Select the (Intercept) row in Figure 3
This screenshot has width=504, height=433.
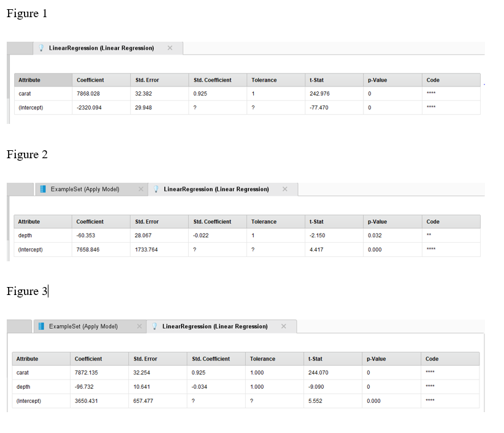tap(29, 400)
